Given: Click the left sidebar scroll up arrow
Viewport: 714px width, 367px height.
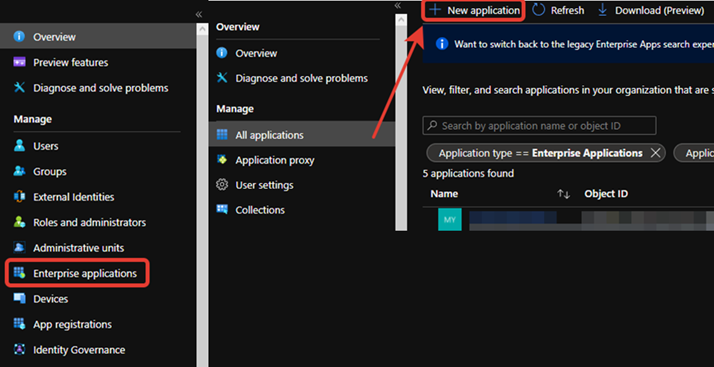Looking at the screenshot, I should [x=202, y=29].
